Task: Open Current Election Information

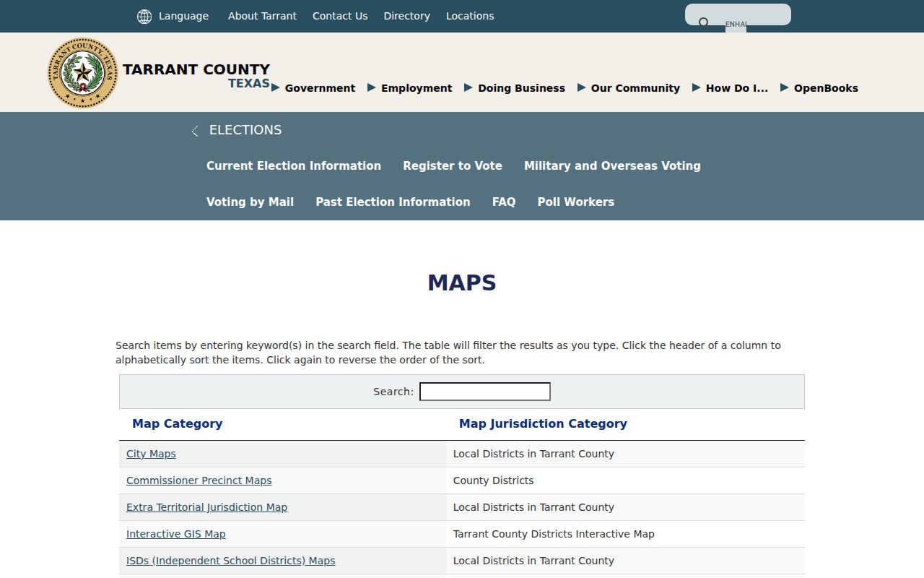Action: [294, 165]
